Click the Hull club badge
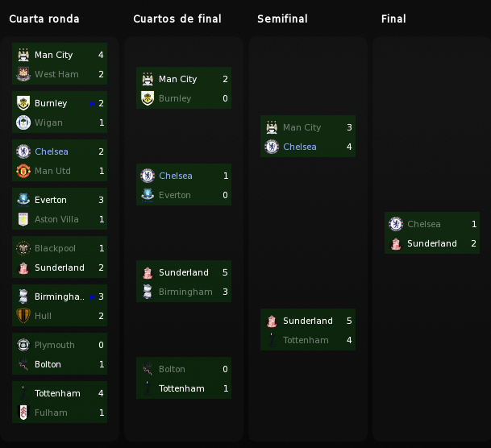 click(x=23, y=316)
